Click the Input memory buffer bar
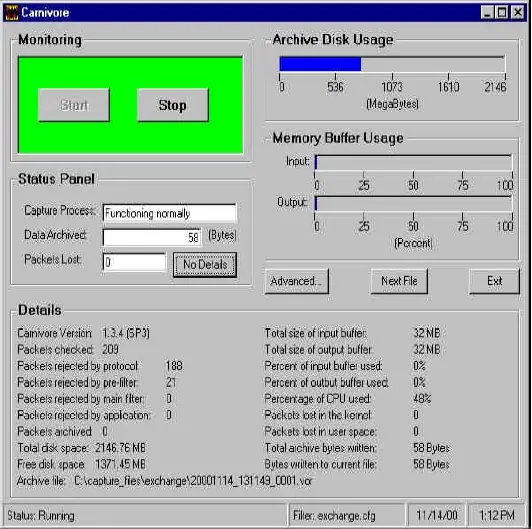This screenshot has width=532, height=529. click(413, 163)
